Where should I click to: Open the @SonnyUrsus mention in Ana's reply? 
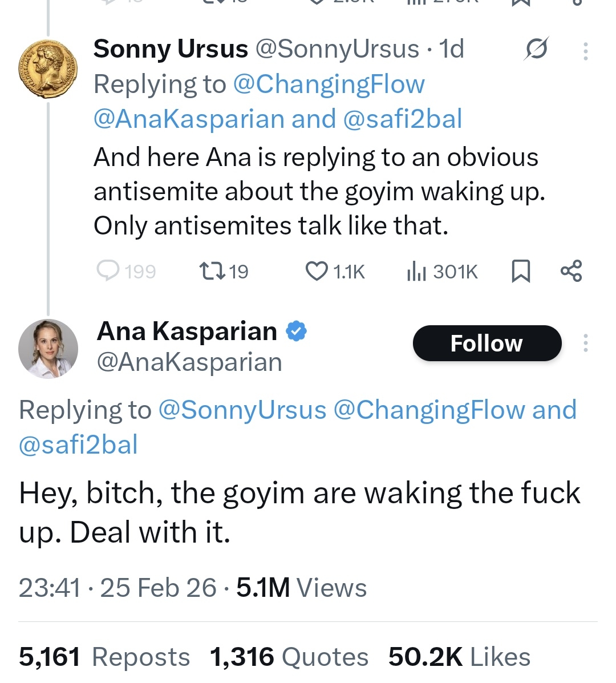(x=241, y=410)
